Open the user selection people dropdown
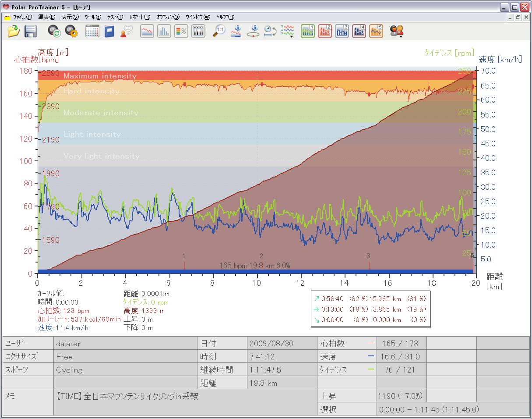532x419 pixels. 397,31
